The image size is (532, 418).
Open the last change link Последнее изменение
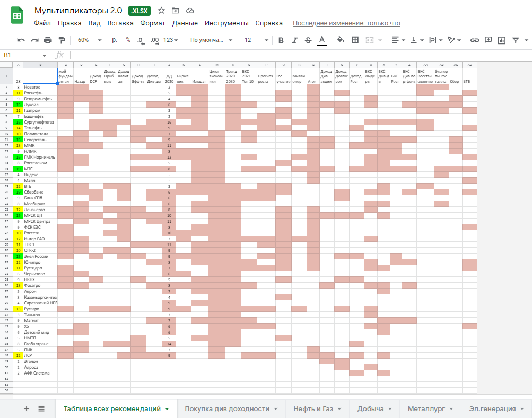pyautogui.click(x=346, y=23)
